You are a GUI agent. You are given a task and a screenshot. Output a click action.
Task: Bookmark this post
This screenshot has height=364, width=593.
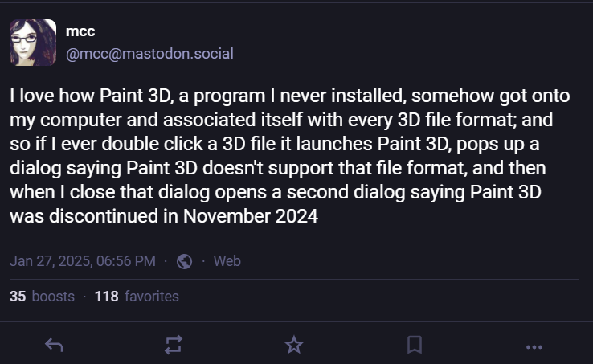tap(415, 345)
